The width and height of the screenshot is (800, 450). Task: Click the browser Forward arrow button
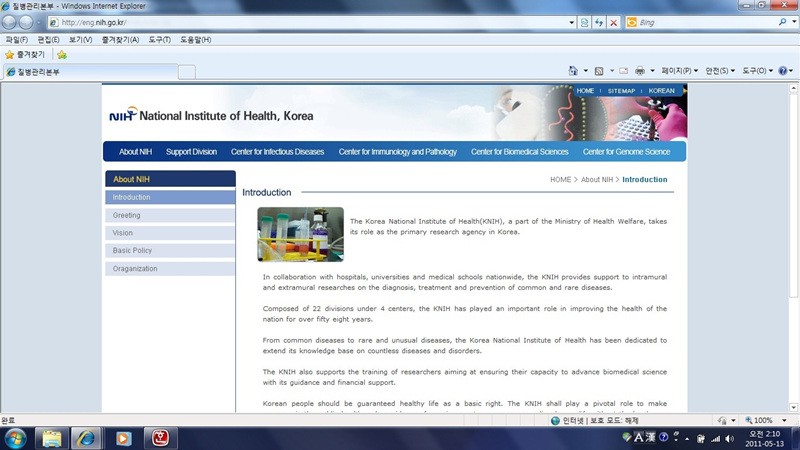(x=26, y=22)
